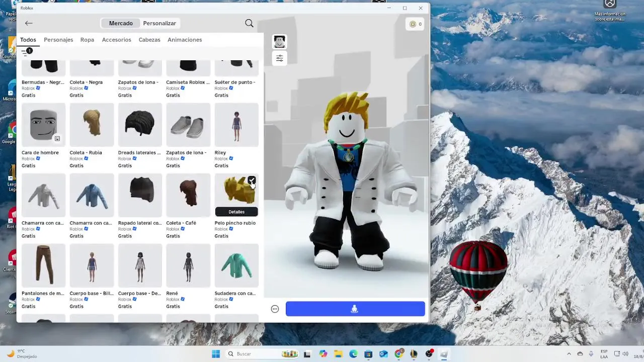Open Microsoft Store from the taskbar
The width and height of the screenshot is (644, 362).
pyautogui.click(x=368, y=354)
